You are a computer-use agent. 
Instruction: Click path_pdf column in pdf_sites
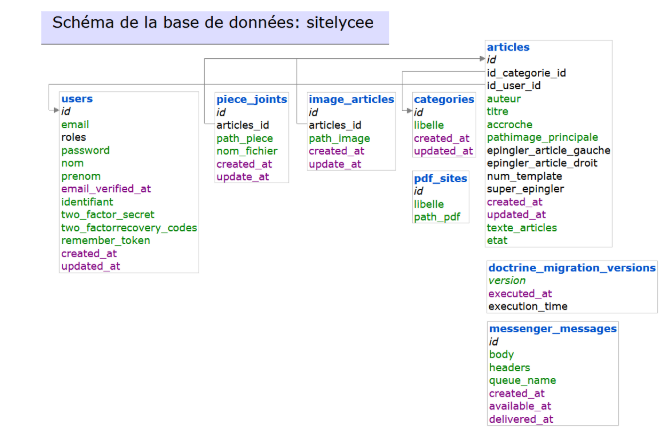(436, 217)
